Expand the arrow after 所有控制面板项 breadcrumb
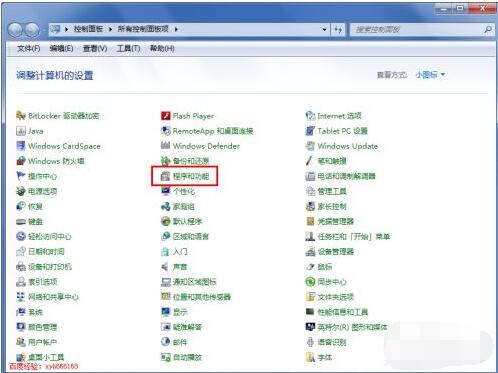 [176, 29]
